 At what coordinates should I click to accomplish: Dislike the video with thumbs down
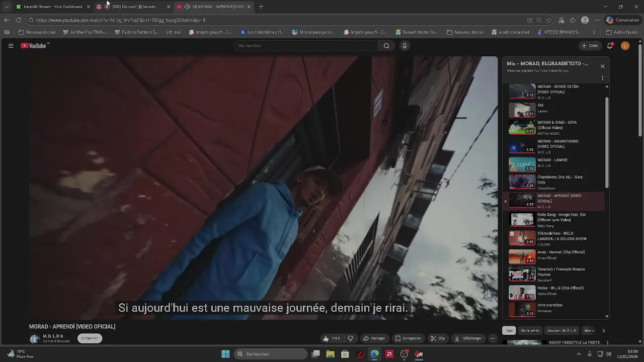point(351,338)
